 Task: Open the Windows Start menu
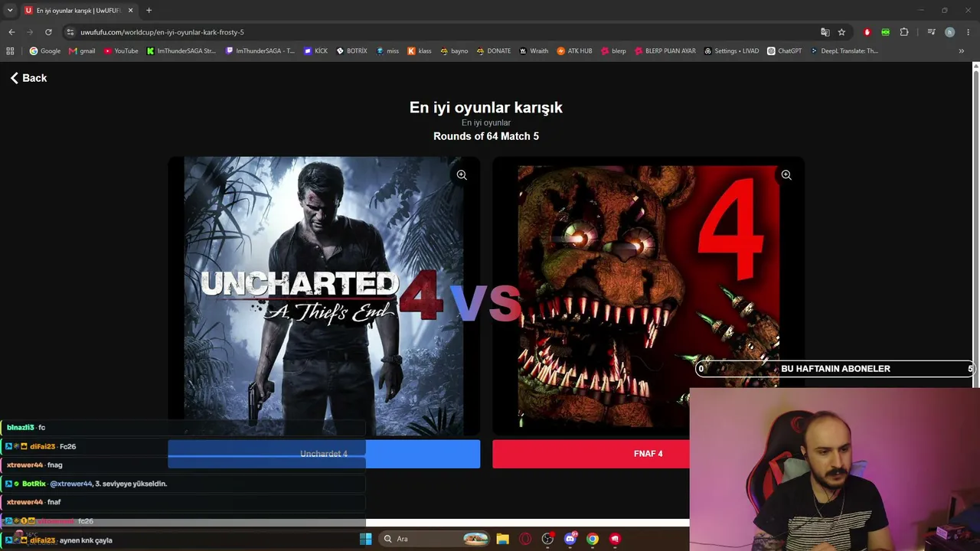[x=365, y=539]
